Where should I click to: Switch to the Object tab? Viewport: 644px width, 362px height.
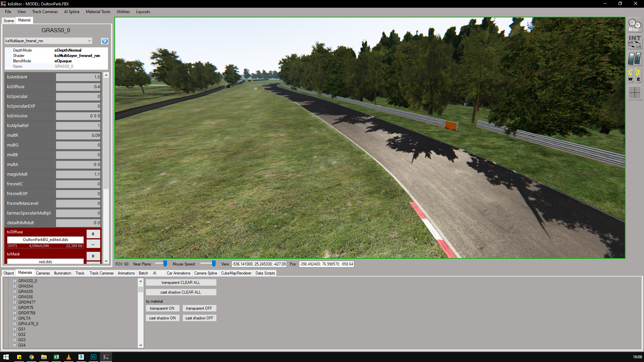click(9, 273)
